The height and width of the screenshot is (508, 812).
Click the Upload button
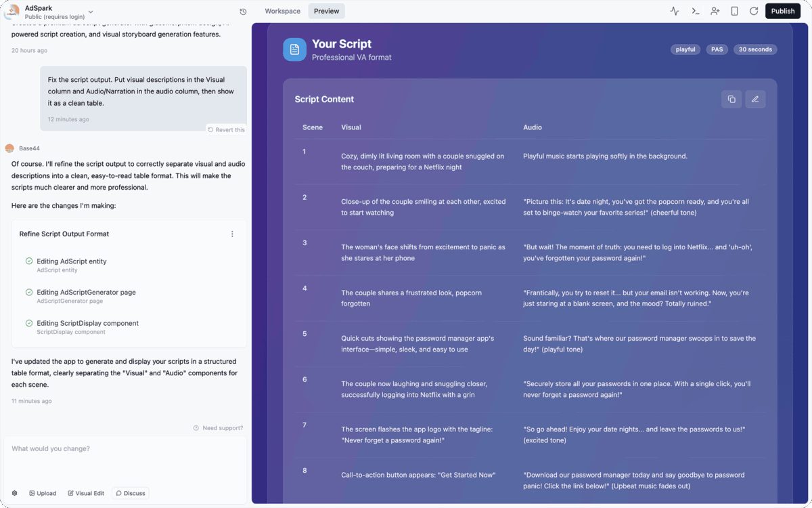point(43,493)
